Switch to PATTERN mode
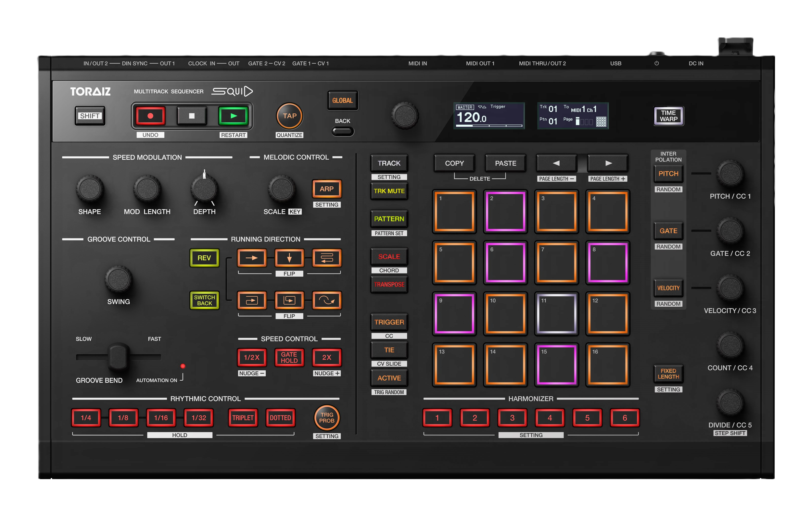Screen dimensions: 812x516 (x=389, y=219)
